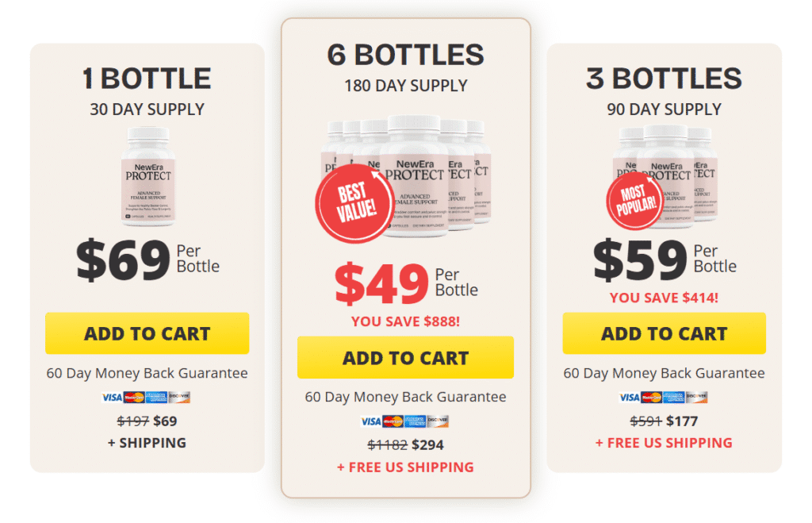Click the YOU SAVE $414 text
Image resolution: width=812 pixels, height=523 pixels.
[x=663, y=298]
